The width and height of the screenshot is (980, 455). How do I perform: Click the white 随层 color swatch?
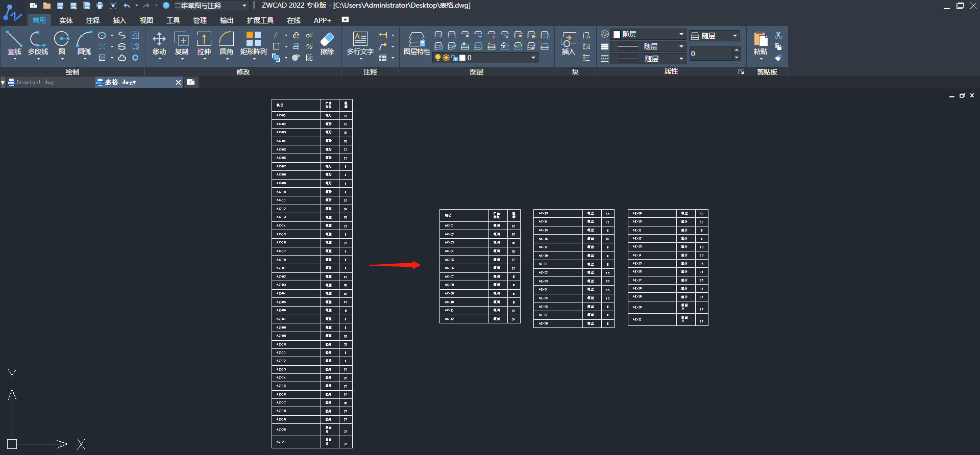pyautogui.click(x=617, y=34)
